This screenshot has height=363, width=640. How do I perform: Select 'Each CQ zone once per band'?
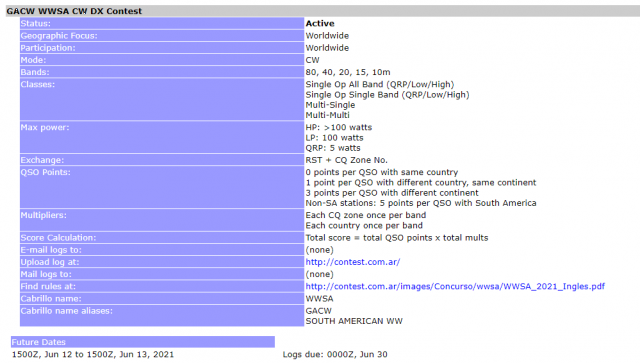(366, 215)
